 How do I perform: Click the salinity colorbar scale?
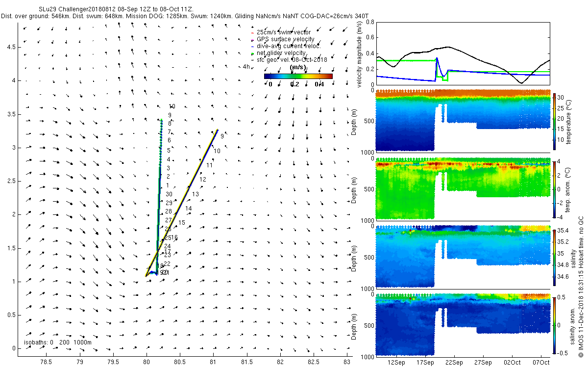click(x=555, y=257)
